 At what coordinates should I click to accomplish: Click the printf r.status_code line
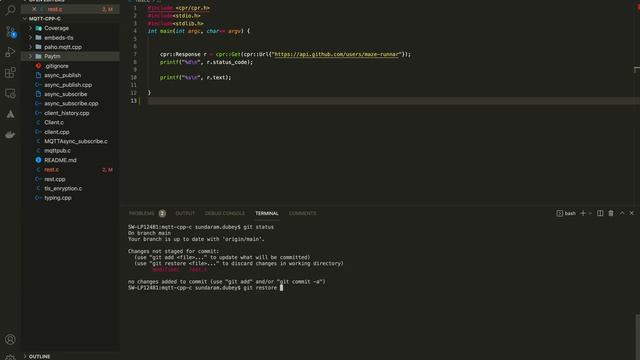point(206,62)
